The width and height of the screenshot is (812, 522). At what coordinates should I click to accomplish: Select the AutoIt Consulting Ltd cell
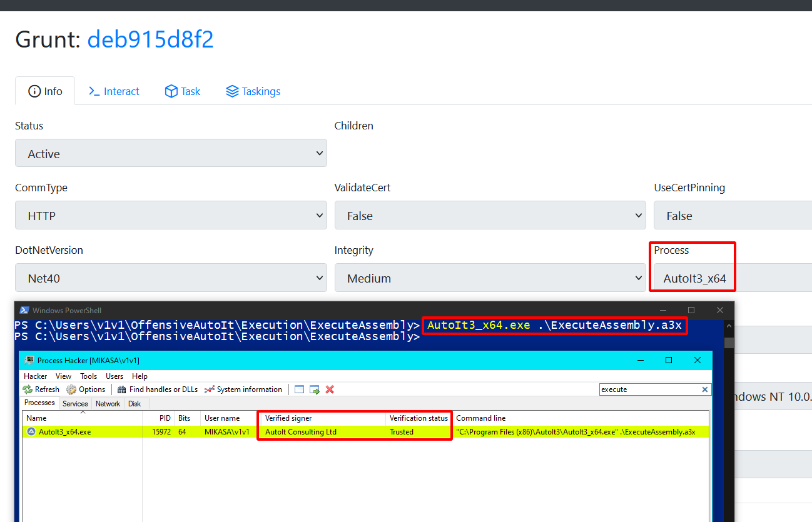coord(301,432)
